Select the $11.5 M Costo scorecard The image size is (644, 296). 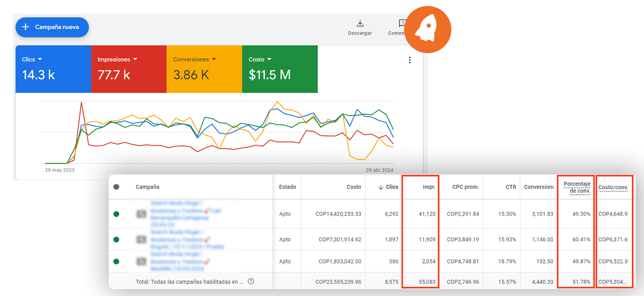tap(280, 69)
